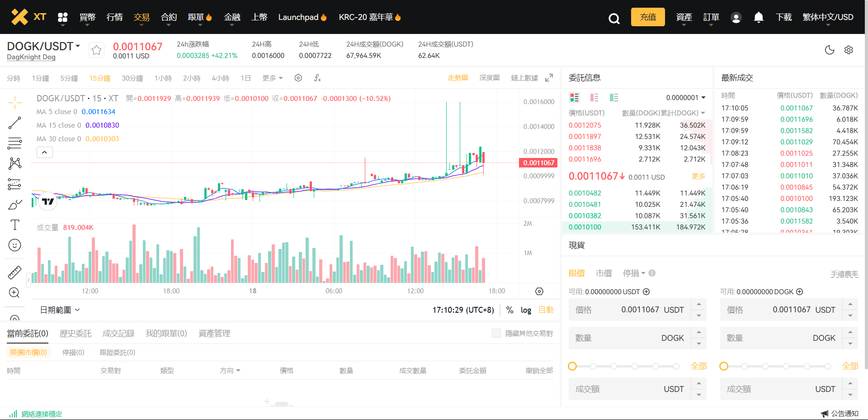868x420 pixels.
Task: Click 全部 at buy slider end
Action: (698, 366)
